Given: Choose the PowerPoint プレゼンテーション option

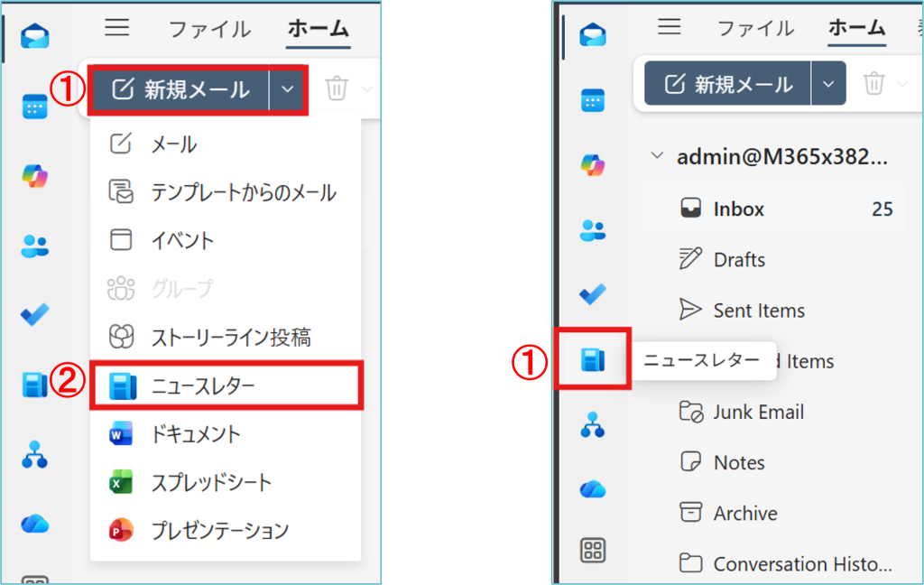Looking at the screenshot, I should (220, 530).
